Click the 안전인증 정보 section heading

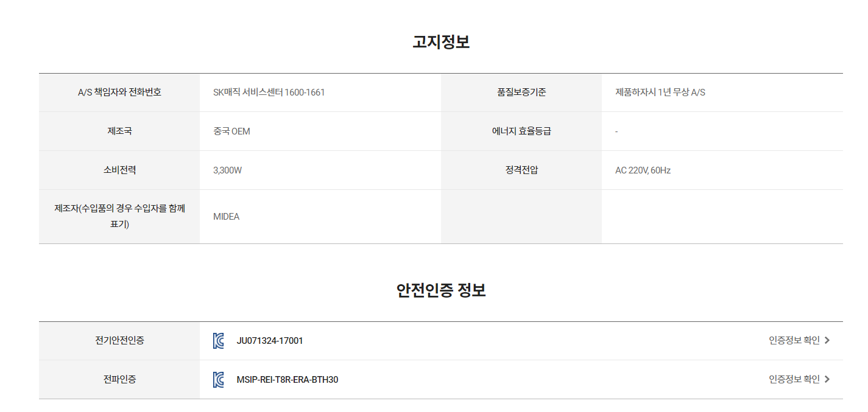click(441, 290)
